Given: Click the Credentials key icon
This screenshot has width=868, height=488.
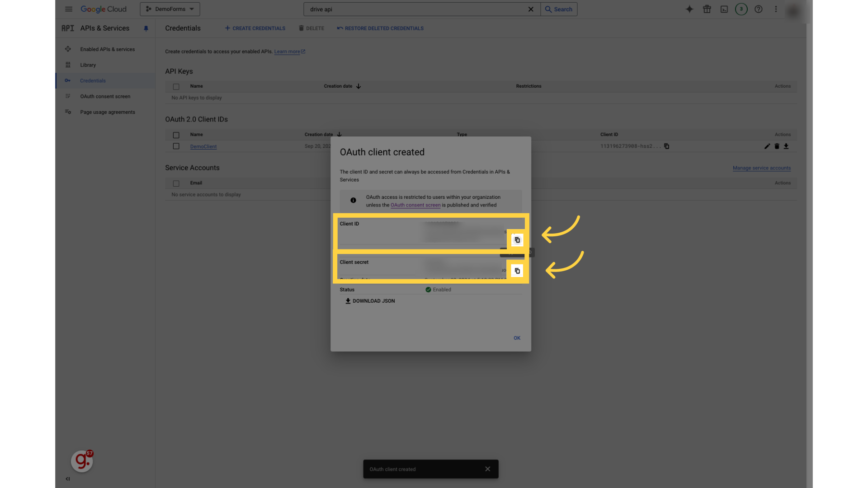Looking at the screenshot, I should pyautogui.click(x=68, y=81).
